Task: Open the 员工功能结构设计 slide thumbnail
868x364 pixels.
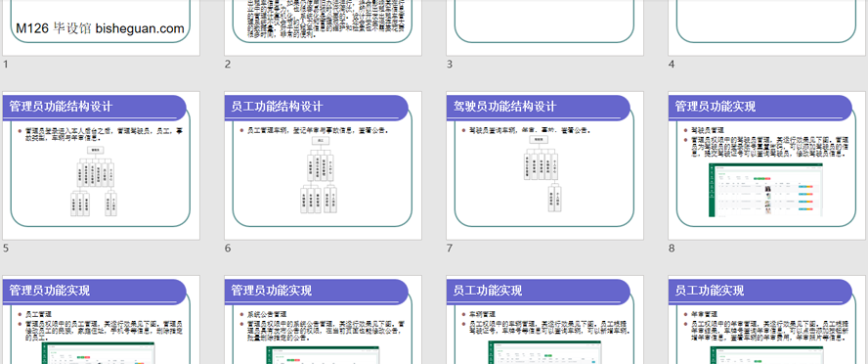Action: pyautogui.click(x=323, y=165)
